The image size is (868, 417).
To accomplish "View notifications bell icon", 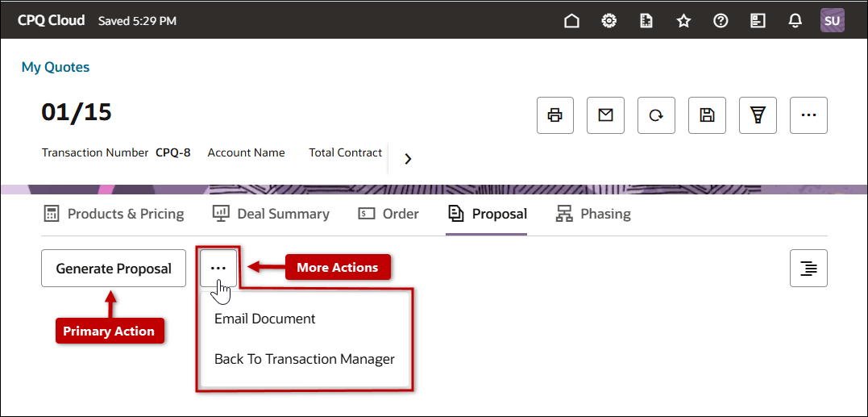I will pyautogui.click(x=795, y=21).
